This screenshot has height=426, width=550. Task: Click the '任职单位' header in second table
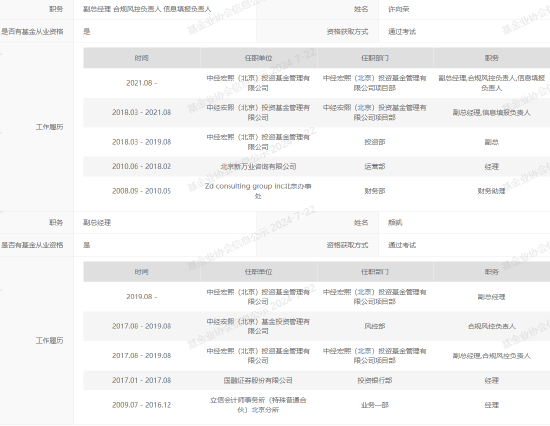[x=258, y=272]
